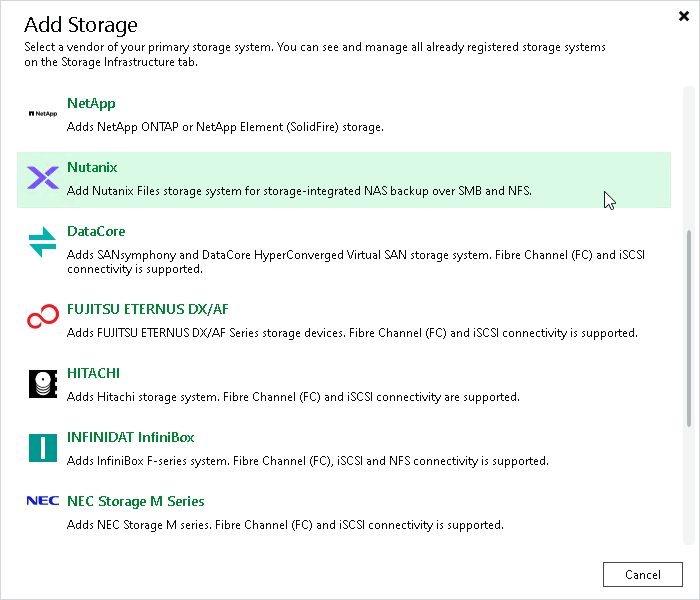The image size is (700, 600).
Task: Select INFINIDAT InfiniBox vendor title
Action: [x=130, y=437]
